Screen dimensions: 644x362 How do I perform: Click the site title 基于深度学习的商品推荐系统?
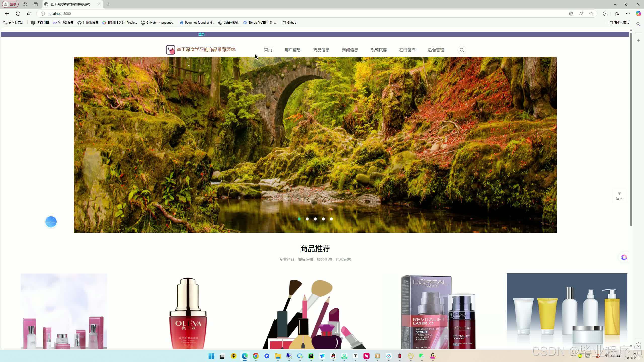[x=206, y=50]
